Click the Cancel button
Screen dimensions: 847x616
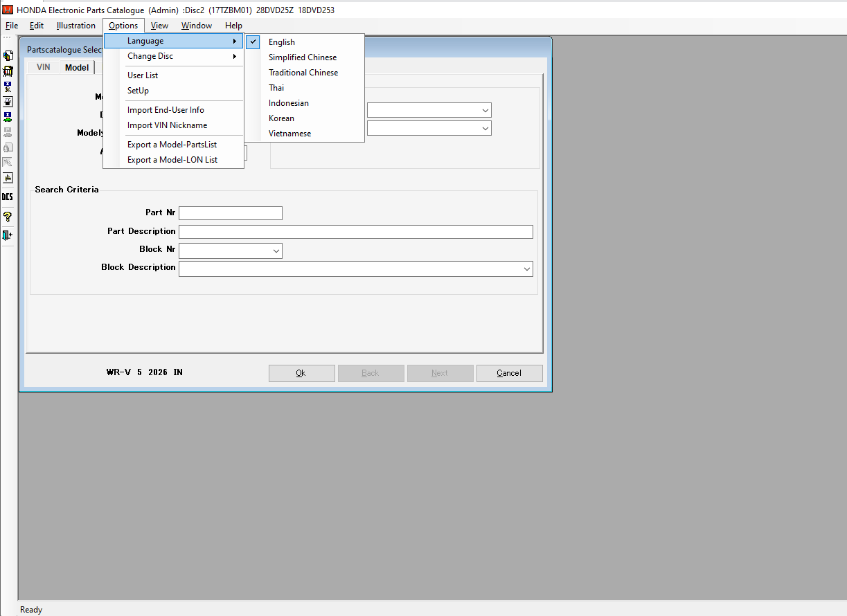click(509, 373)
